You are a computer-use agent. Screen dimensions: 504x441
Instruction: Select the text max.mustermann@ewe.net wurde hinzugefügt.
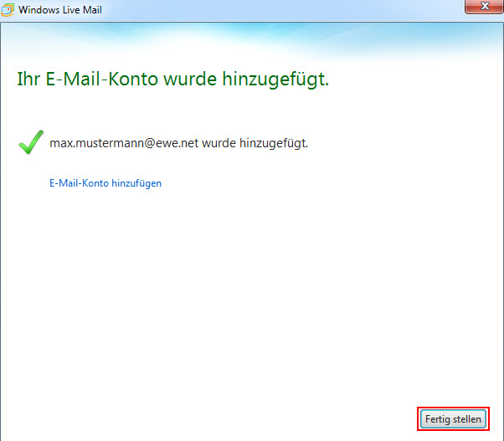click(x=178, y=143)
